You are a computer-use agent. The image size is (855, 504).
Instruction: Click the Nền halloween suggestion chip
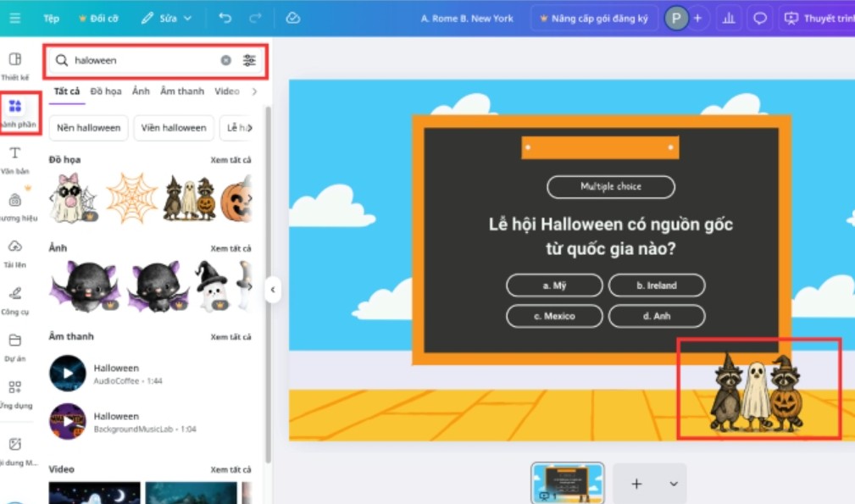click(x=88, y=128)
